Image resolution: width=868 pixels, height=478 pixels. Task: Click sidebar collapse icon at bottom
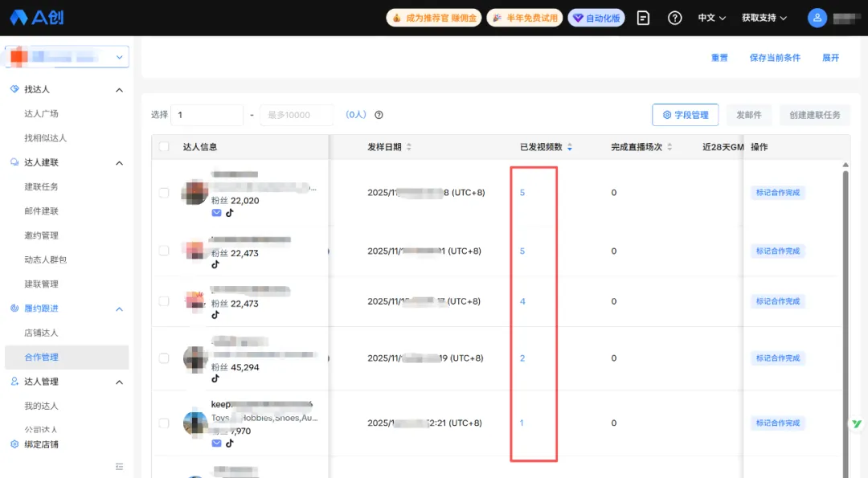119,467
